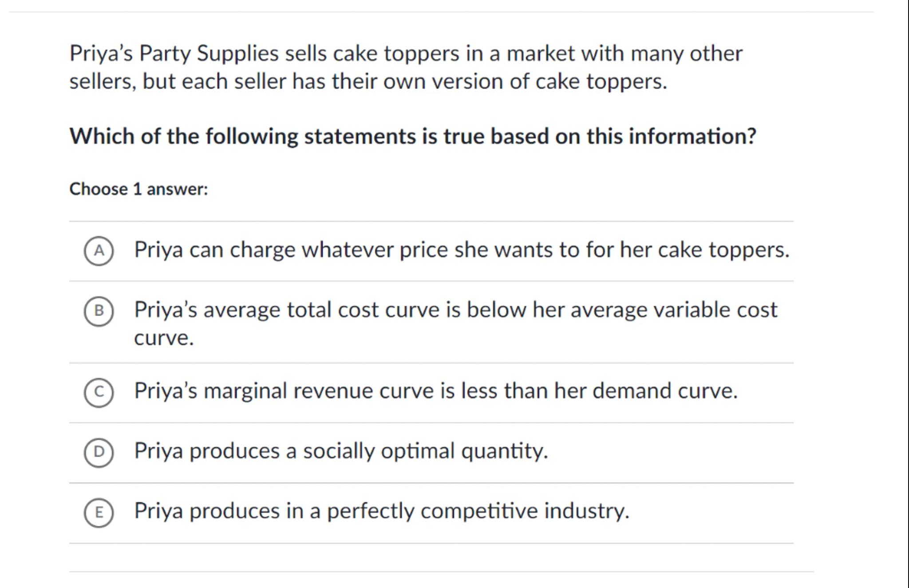The height and width of the screenshot is (588, 909).
Task: Click the phrase "Priya's Party Supplies"
Action: (174, 54)
